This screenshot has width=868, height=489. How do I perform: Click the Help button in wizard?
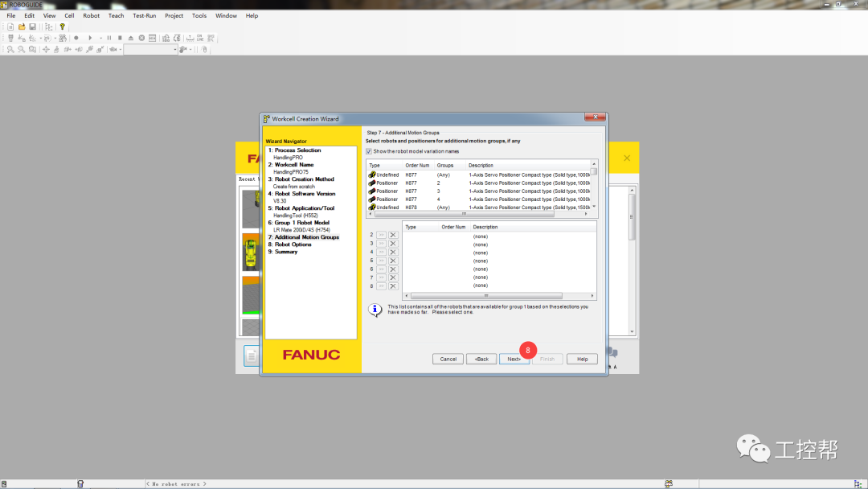coord(583,359)
